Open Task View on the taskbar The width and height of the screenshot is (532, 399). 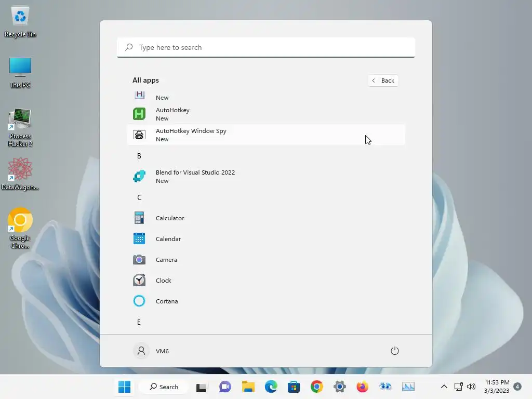(x=201, y=387)
